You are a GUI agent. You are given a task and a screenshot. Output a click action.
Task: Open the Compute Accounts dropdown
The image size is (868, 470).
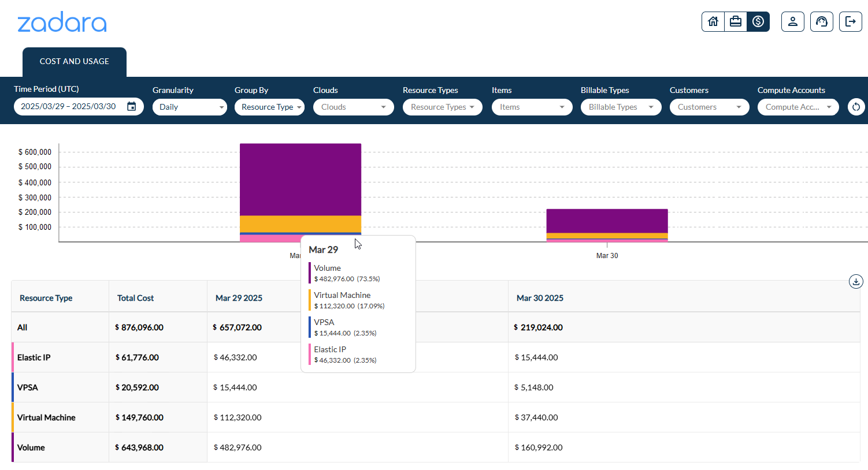(798, 107)
